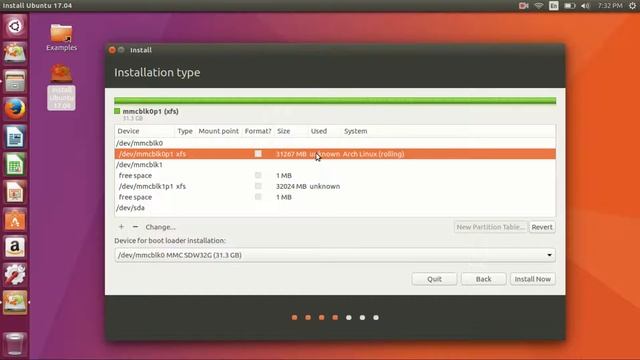Open LibreOffice Writer from the dock

(x=15, y=137)
